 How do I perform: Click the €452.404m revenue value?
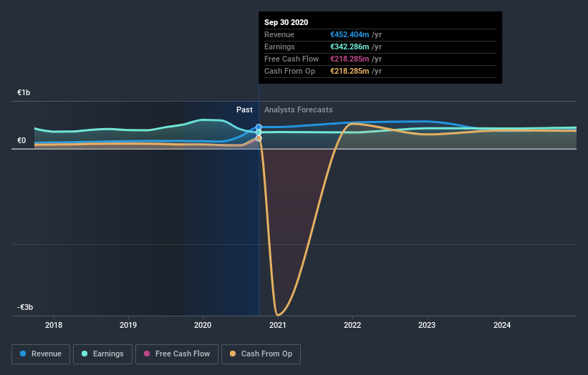pos(350,34)
